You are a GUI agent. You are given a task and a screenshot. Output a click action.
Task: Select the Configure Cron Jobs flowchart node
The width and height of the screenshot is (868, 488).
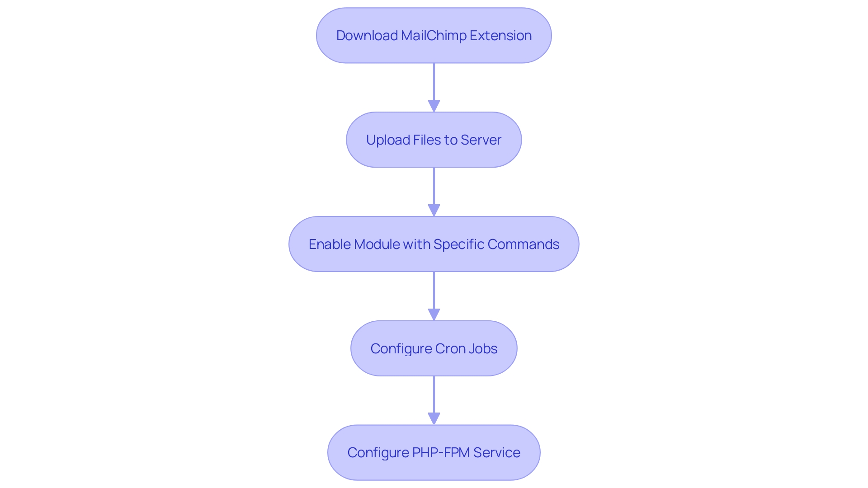click(434, 348)
